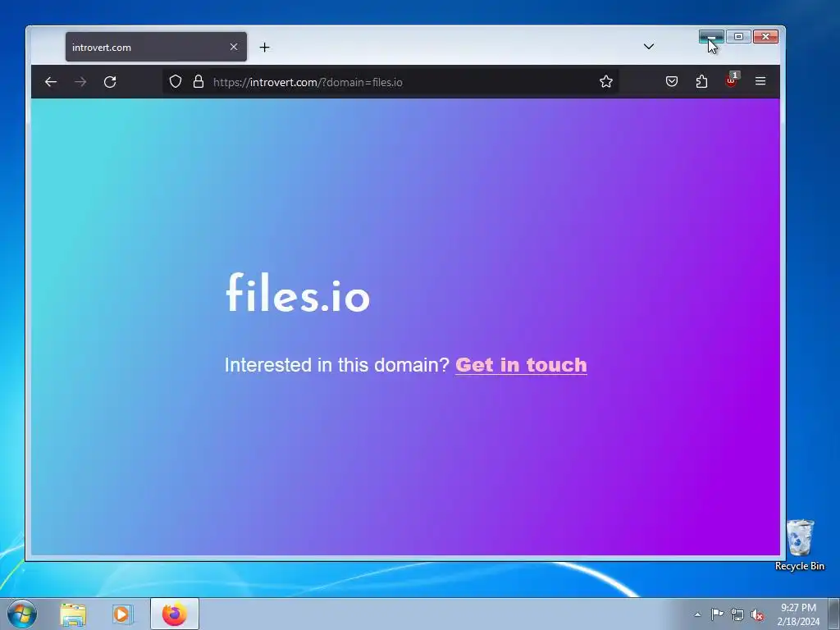840x630 pixels.
Task: Close the introvert.com tab
Action: click(x=234, y=47)
